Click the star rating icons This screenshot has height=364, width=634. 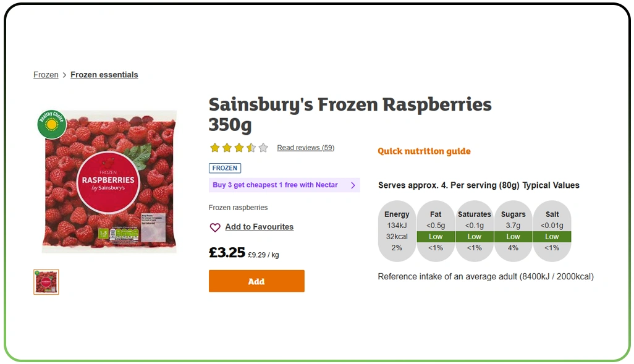point(239,148)
